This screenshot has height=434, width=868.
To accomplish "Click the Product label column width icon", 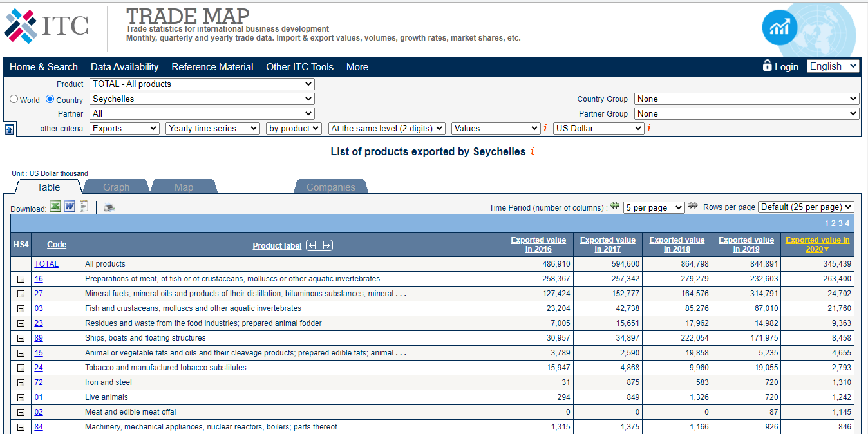I will pyautogui.click(x=319, y=245).
